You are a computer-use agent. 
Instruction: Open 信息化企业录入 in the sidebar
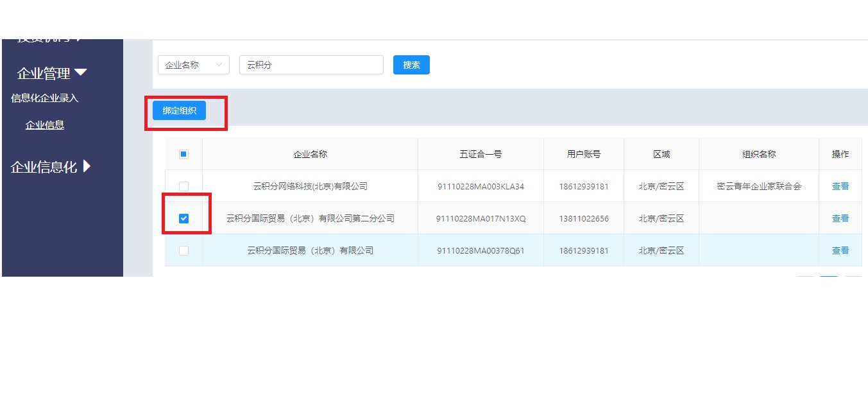point(45,98)
